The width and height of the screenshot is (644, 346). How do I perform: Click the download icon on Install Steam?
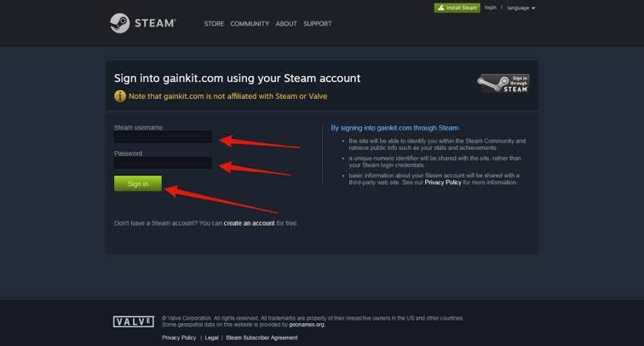(441, 8)
